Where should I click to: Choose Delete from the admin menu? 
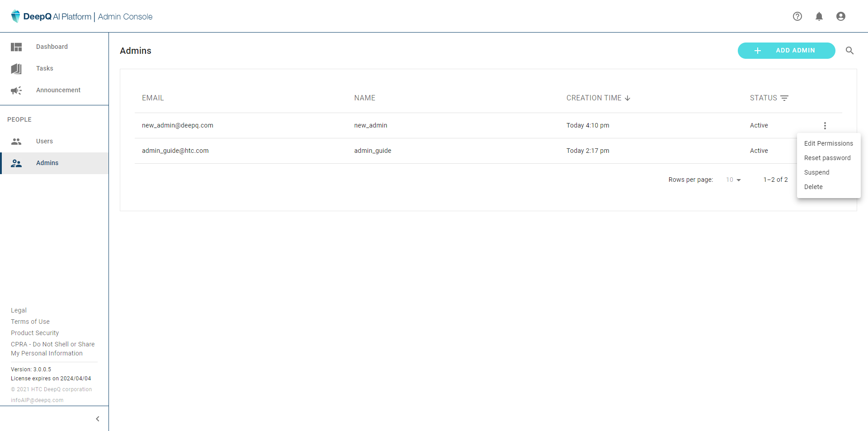coord(813,187)
